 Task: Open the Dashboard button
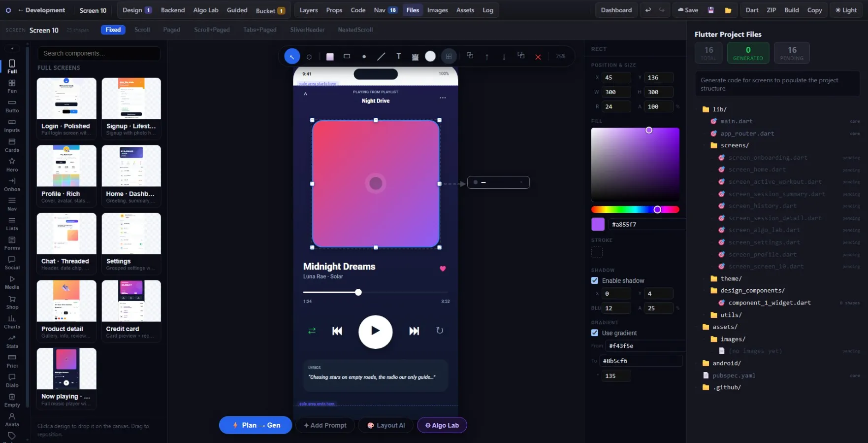click(616, 10)
